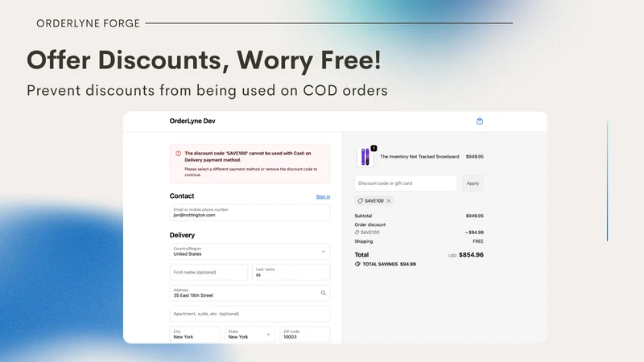
Task: Click the search icon in Address field
Action: coord(324,293)
